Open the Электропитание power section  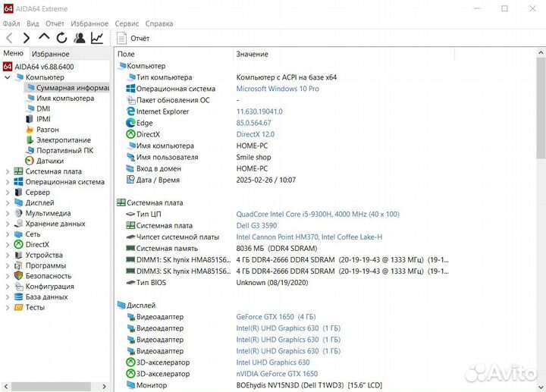pyautogui.click(x=64, y=140)
